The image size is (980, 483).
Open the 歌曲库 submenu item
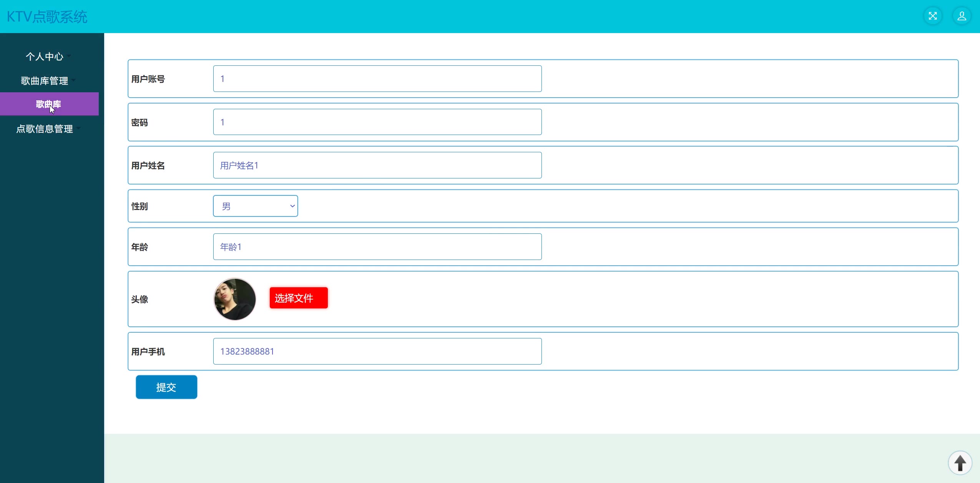[49, 104]
